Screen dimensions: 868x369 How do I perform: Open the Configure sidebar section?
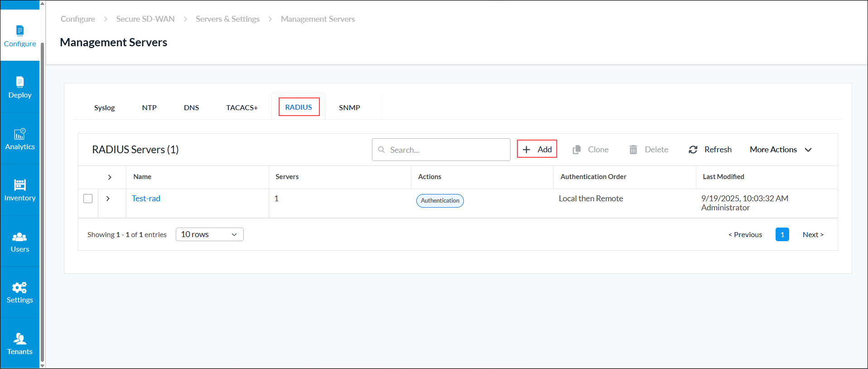[20, 36]
